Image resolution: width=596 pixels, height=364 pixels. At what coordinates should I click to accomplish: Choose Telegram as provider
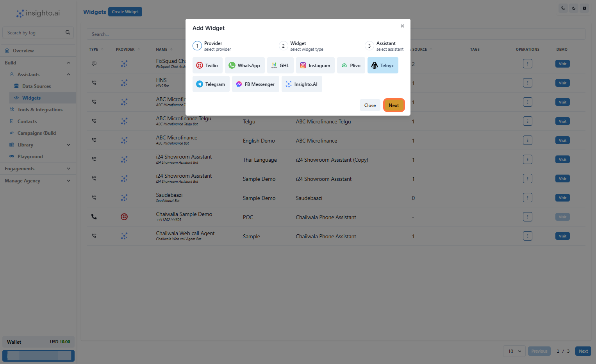[x=211, y=84]
